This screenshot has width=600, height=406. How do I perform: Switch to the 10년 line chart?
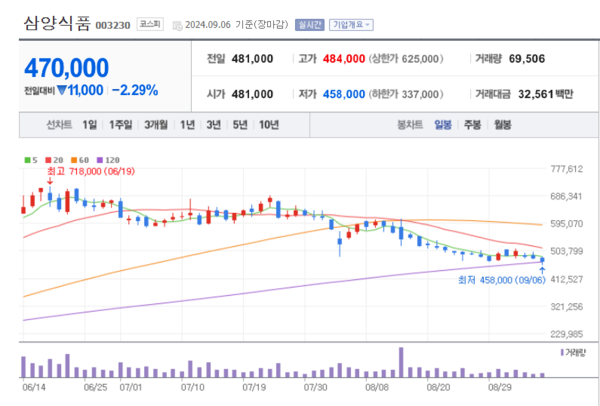pos(269,125)
